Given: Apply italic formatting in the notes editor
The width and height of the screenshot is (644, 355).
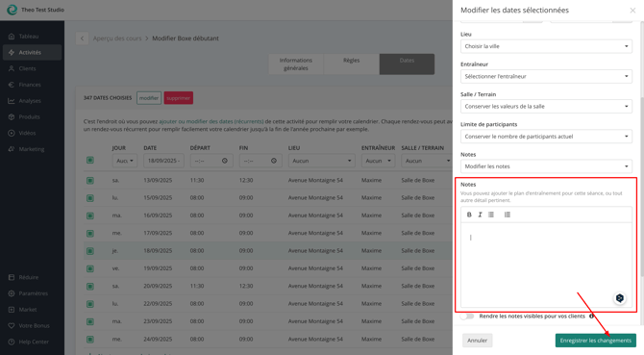Looking at the screenshot, I should [480, 215].
